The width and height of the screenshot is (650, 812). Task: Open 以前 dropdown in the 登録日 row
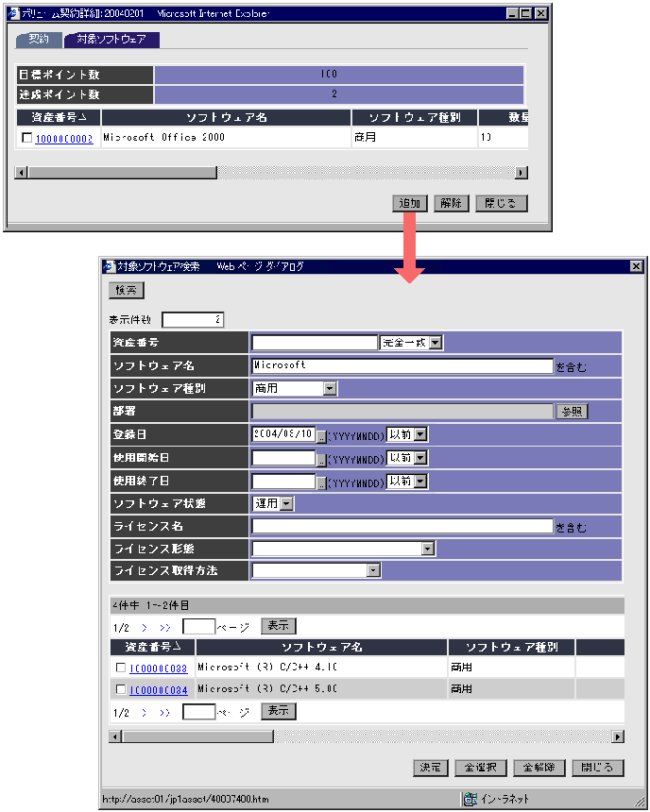click(x=407, y=434)
